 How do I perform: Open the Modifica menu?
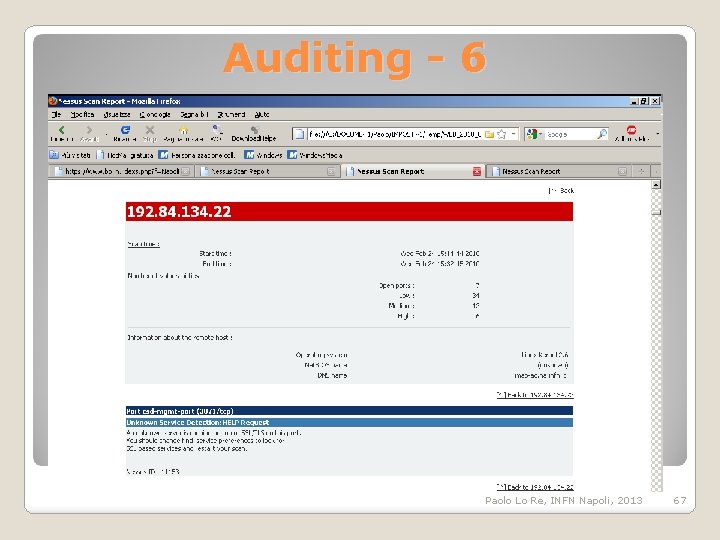[82, 114]
